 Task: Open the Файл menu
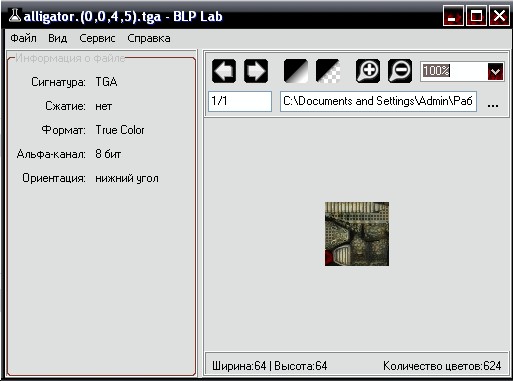click(x=23, y=38)
